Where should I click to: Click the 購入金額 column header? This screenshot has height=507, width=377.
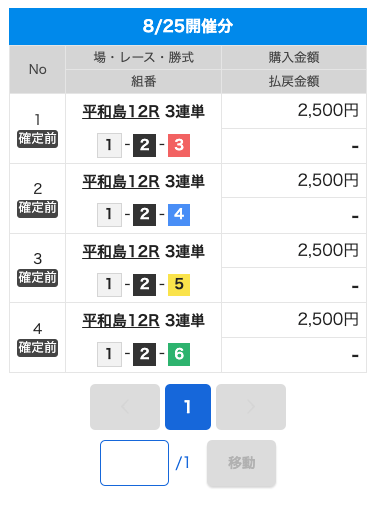click(x=294, y=58)
